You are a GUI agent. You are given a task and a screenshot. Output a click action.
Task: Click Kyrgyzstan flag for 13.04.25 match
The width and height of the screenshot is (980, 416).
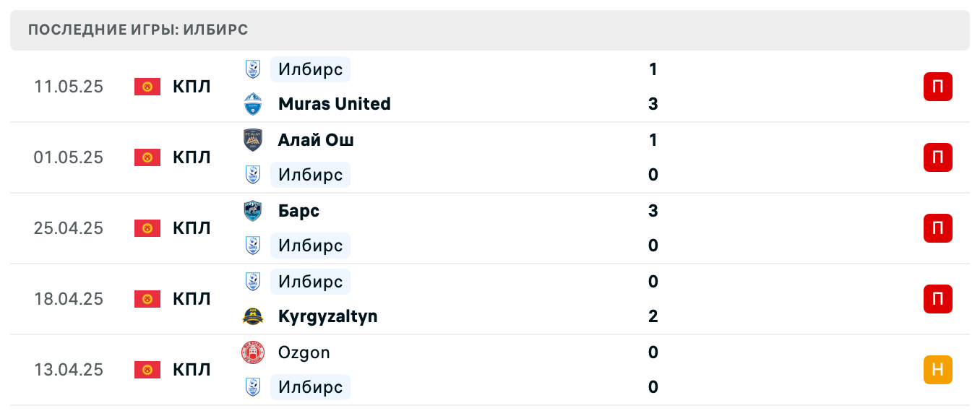(x=147, y=370)
